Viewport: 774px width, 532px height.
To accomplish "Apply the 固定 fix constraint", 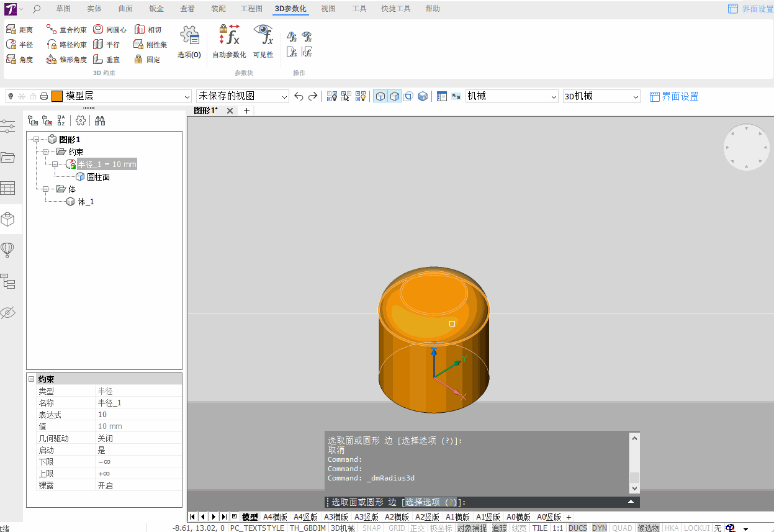I will pyautogui.click(x=148, y=60).
